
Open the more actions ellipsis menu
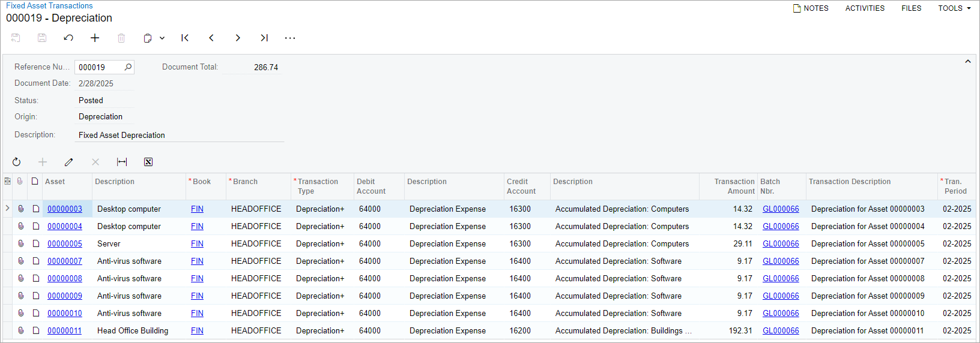pyautogui.click(x=290, y=38)
